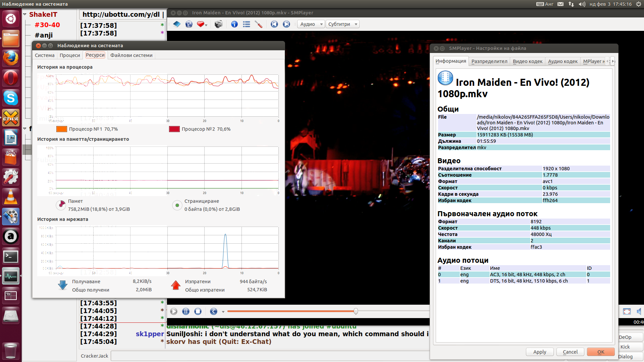Click next track icon in SMPlayer toolbar
Image resolution: width=644 pixels, height=362 pixels.
click(x=286, y=24)
